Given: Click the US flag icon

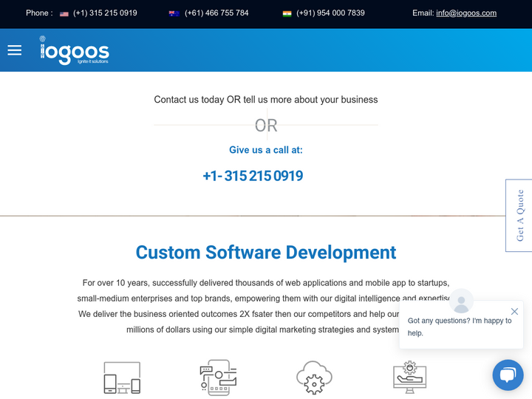Looking at the screenshot, I should coord(64,13).
